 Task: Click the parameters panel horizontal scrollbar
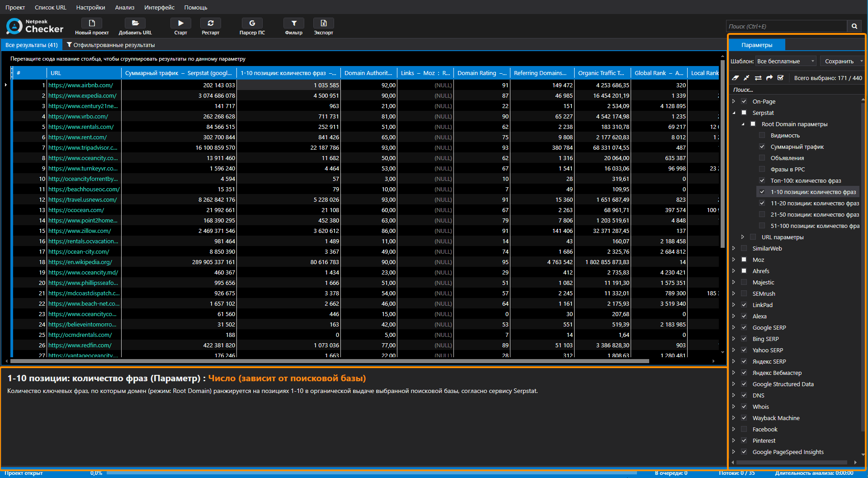[x=792, y=462]
